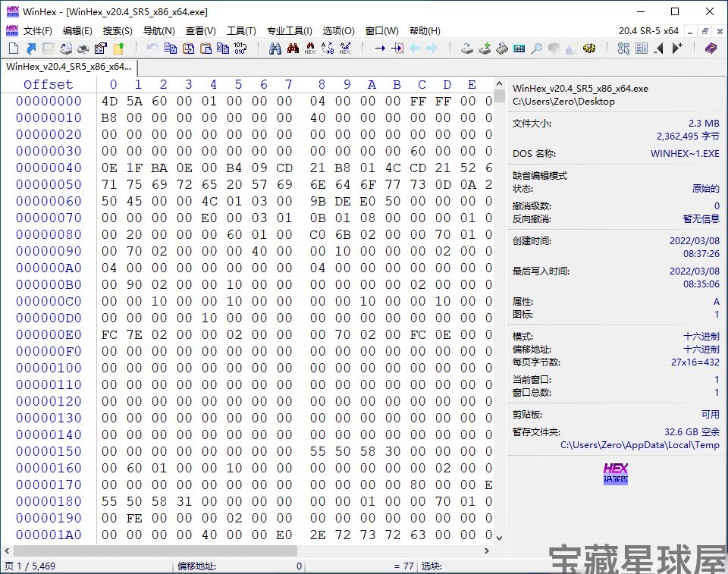Screen dimensions: 728x574
Task: Click the red binoculars HEX find icon
Action: (310, 49)
